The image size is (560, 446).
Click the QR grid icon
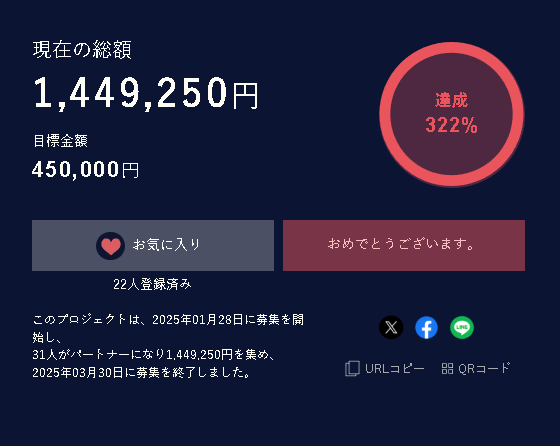(x=447, y=369)
